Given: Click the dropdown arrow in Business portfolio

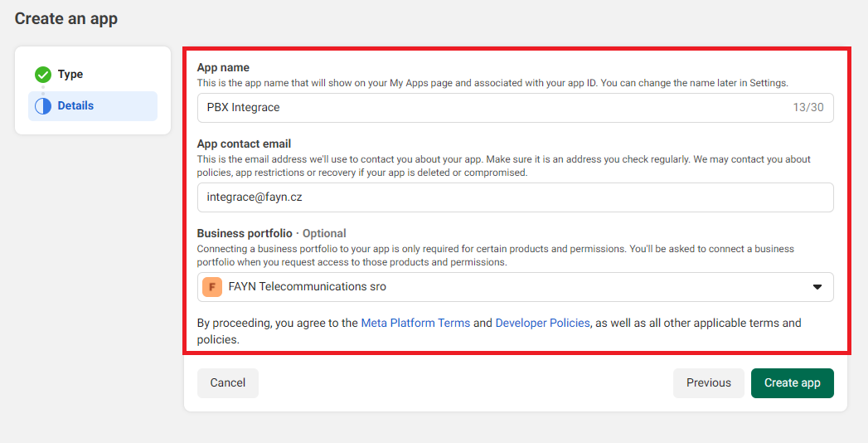Looking at the screenshot, I should point(817,287).
